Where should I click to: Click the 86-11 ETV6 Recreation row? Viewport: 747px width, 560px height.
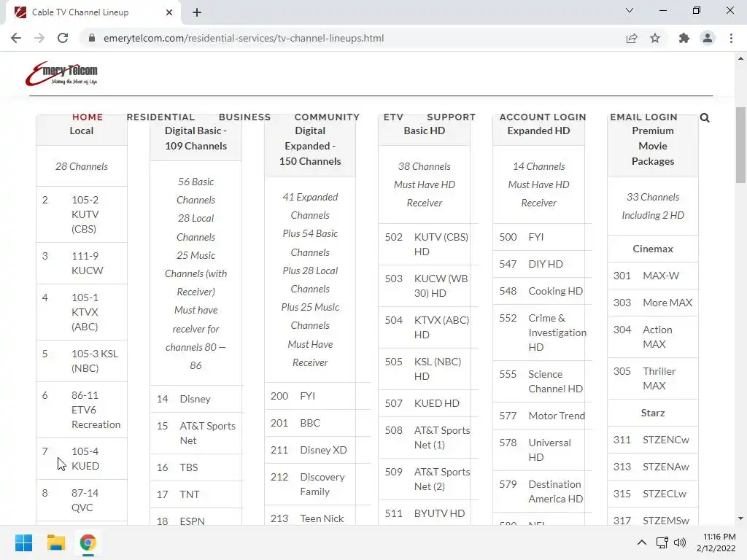pos(82,410)
